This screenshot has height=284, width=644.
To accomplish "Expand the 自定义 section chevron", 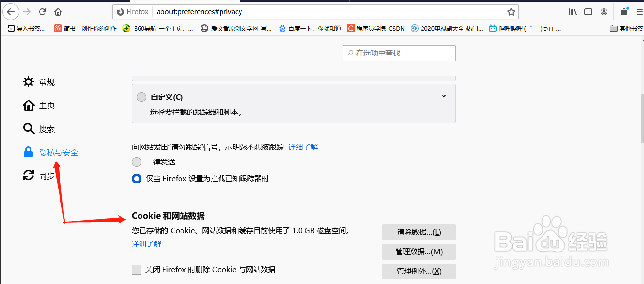I will pos(444,96).
